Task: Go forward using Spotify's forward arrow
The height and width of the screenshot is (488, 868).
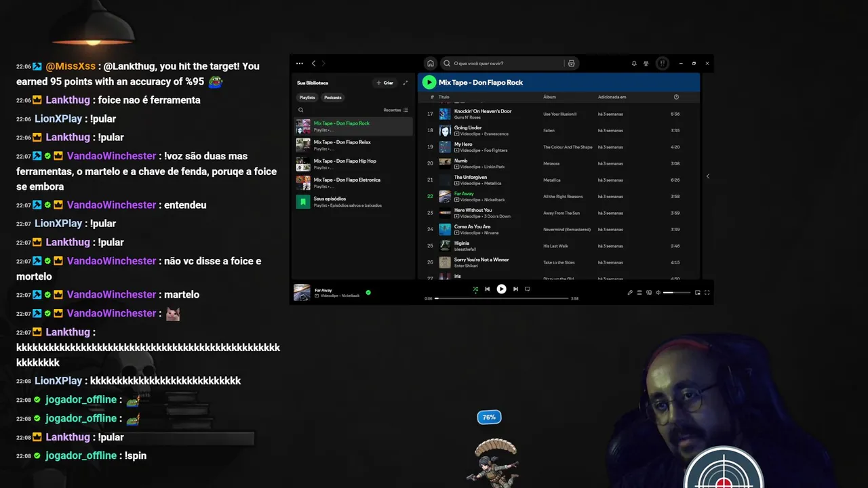Action: (x=323, y=63)
